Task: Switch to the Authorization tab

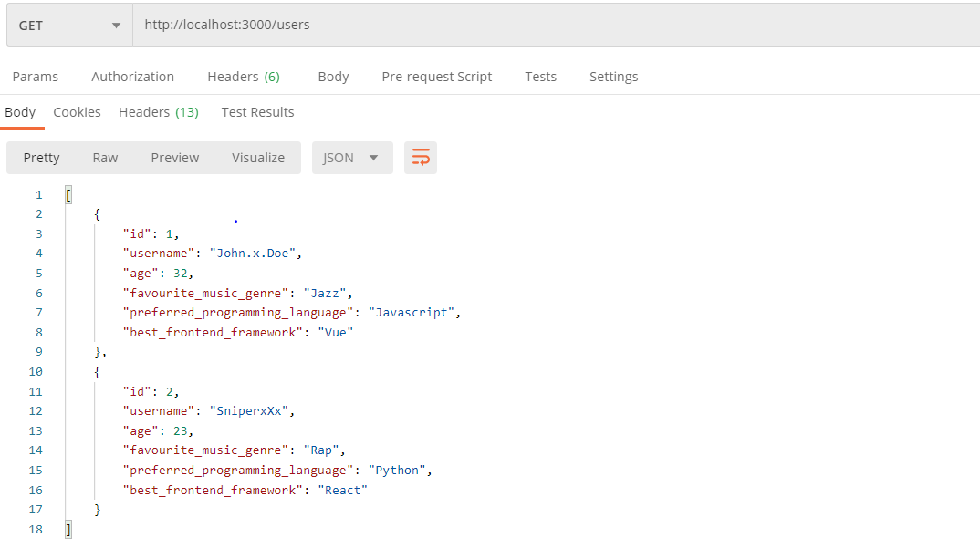Action: tap(131, 77)
